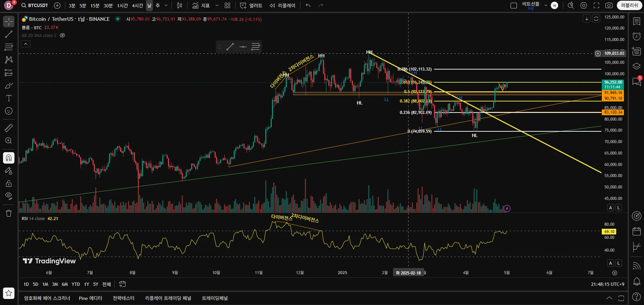
Task: Open the watchlist panel in right sidebar
Action: coord(636,21)
